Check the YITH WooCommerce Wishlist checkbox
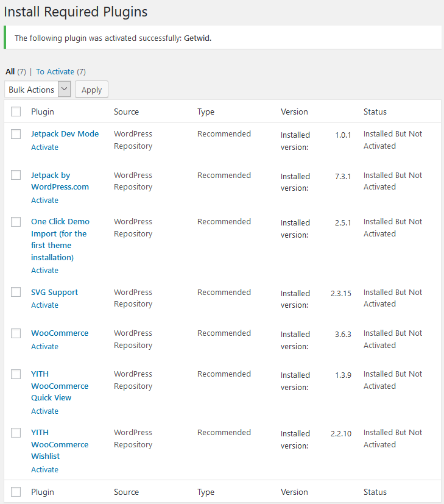 coord(16,433)
